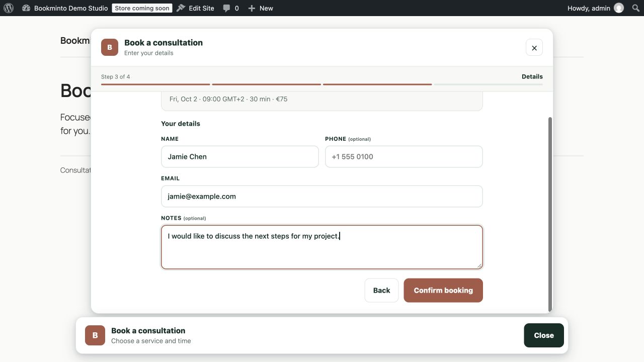Click the booking summary line Fri, Oct 2 · 09:00
This screenshot has height=362, width=644.
(228, 99)
